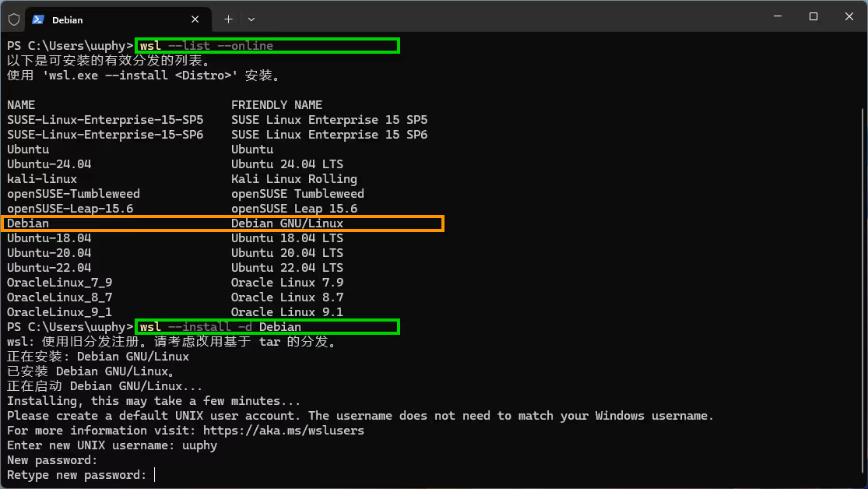Click the 'New password:' prompt line
Image resolution: width=868 pixels, height=489 pixels.
[52, 460]
